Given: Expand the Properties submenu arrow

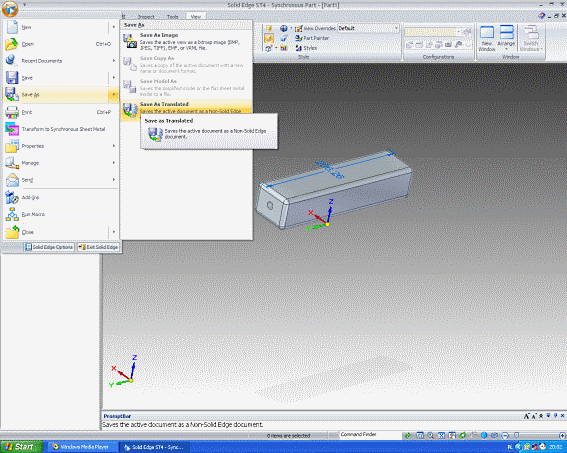Looking at the screenshot, I should [x=114, y=146].
